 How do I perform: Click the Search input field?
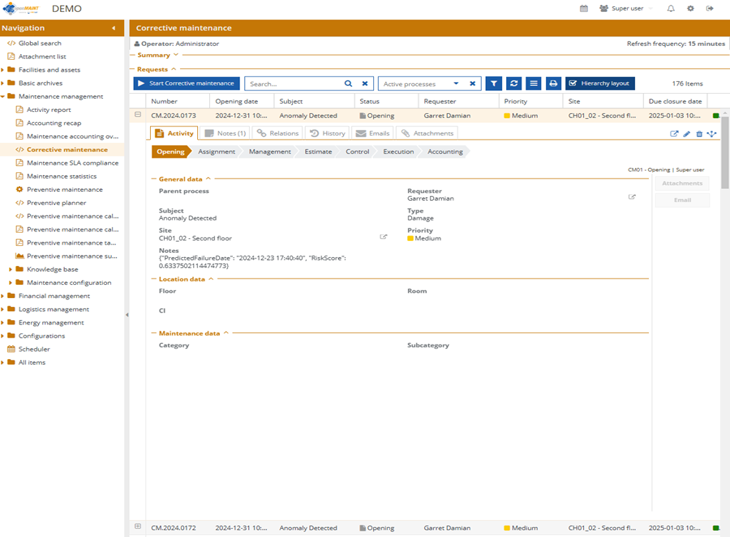[x=293, y=84]
